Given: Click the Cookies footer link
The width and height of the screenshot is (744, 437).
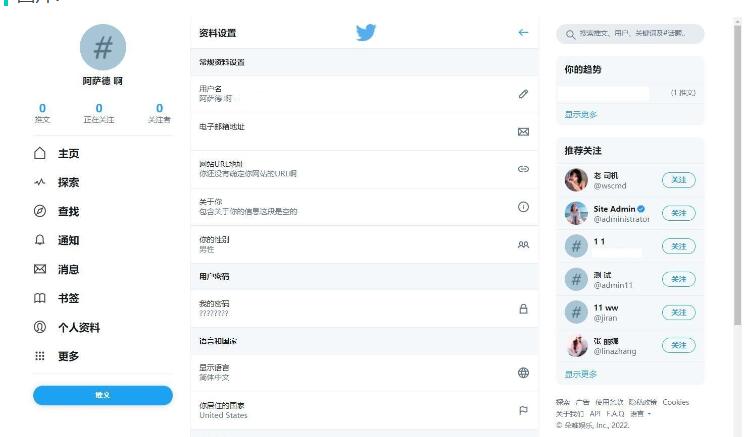Looking at the screenshot, I should pos(676,402).
